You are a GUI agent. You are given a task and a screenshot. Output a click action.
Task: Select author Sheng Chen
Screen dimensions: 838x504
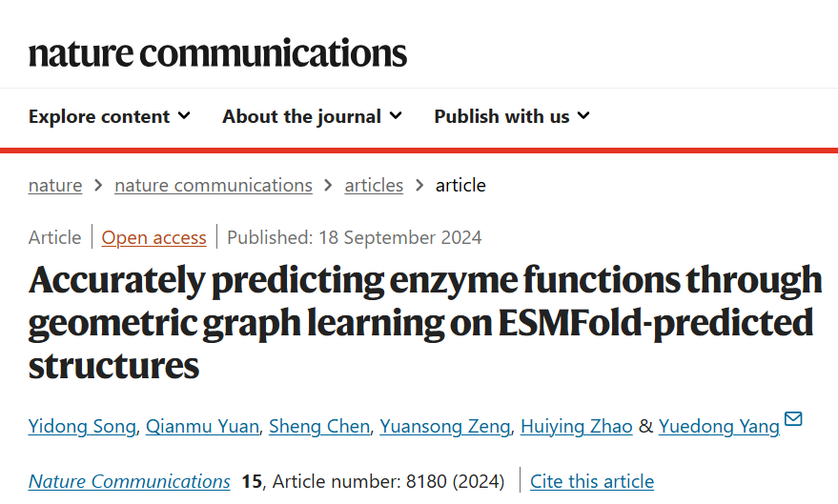[319, 427]
